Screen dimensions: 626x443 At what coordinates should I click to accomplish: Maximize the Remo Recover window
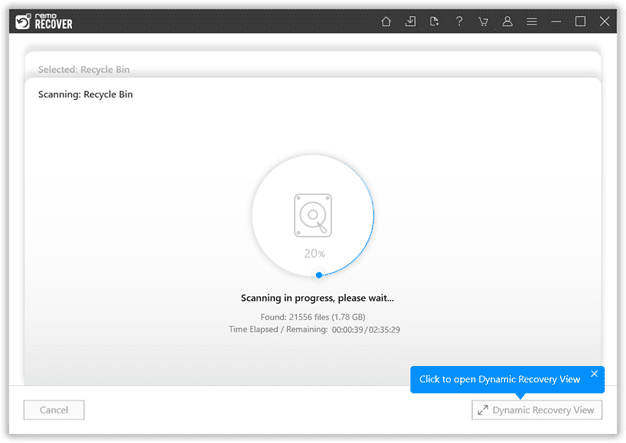coord(580,21)
